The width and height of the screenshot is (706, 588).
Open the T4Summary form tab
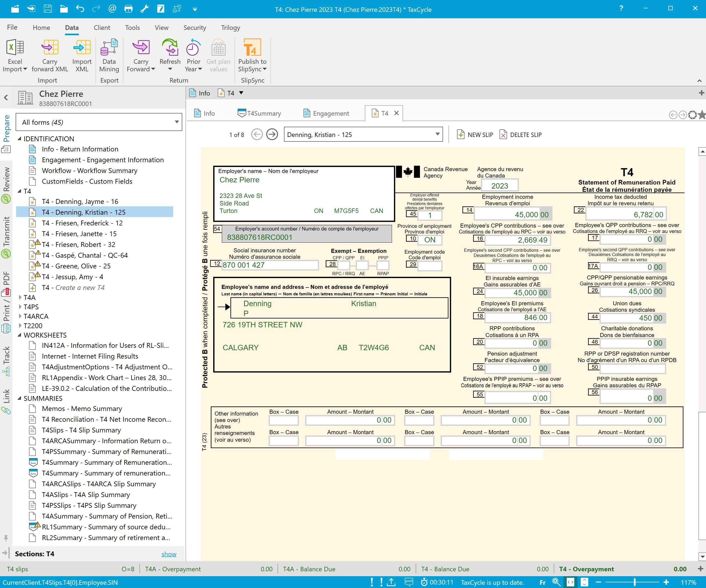[259, 113]
